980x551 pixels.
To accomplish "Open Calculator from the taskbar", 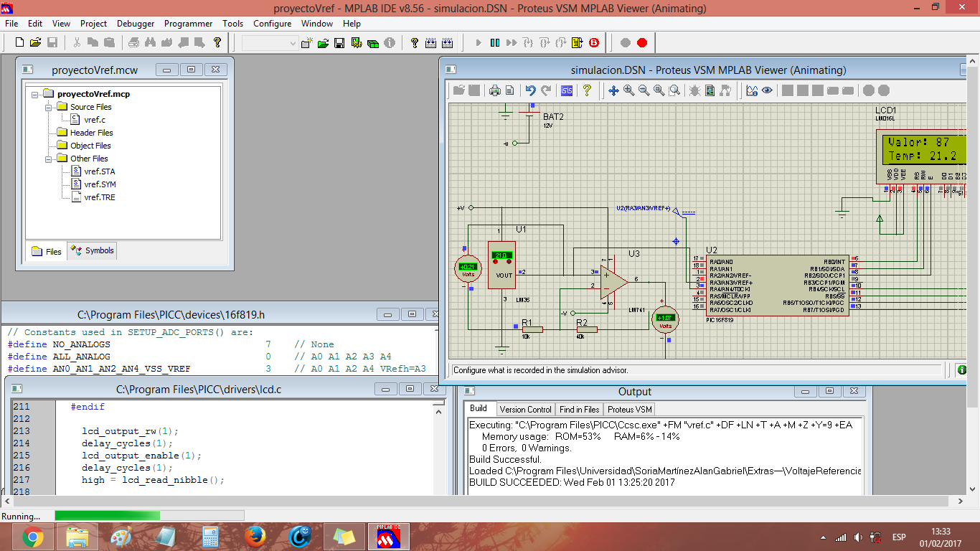I will 210,537.
